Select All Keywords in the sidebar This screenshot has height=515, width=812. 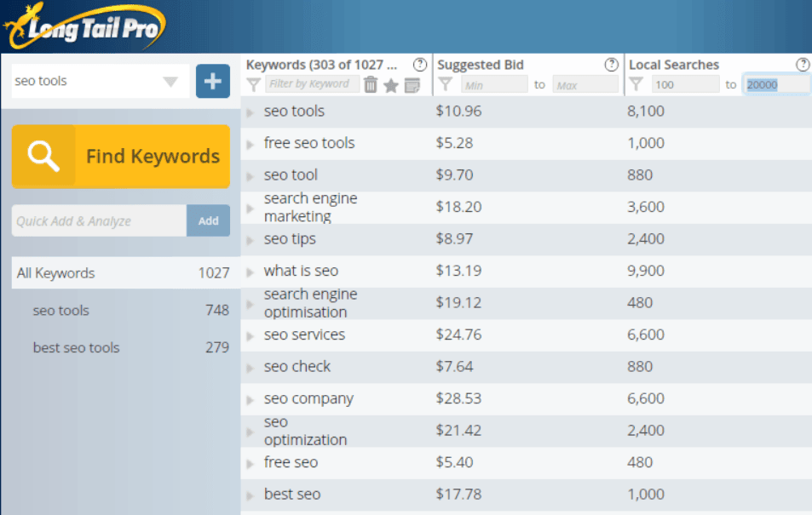coord(126,272)
